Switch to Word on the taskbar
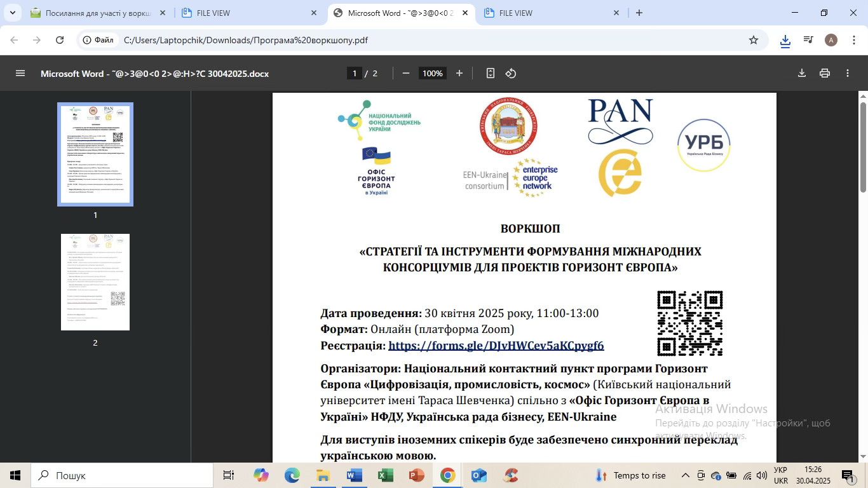Viewport: 868px width, 488px height. [x=354, y=475]
